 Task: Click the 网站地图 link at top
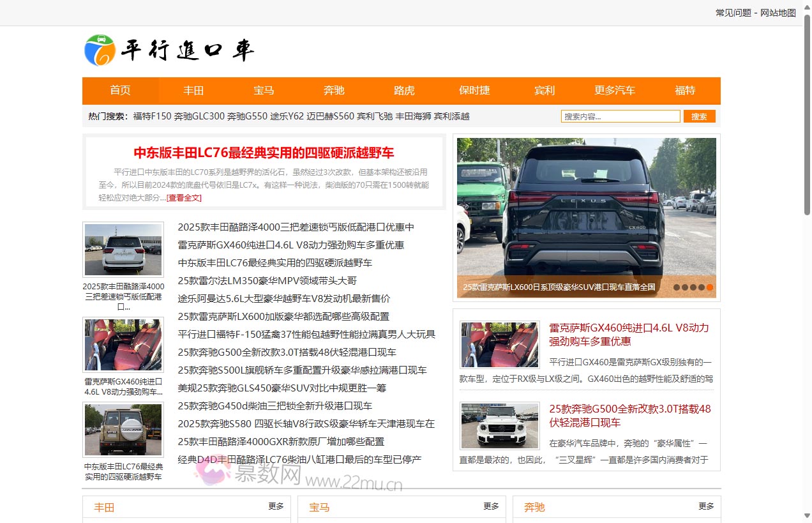point(777,12)
